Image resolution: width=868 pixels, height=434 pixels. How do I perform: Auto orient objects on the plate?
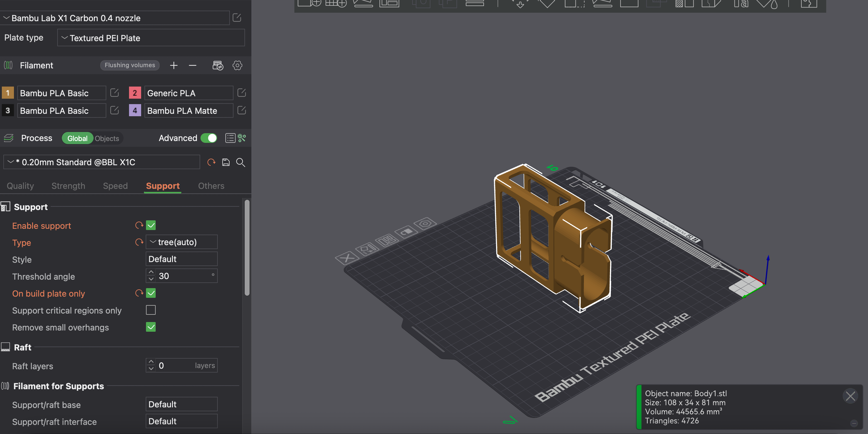(x=367, y=249)
